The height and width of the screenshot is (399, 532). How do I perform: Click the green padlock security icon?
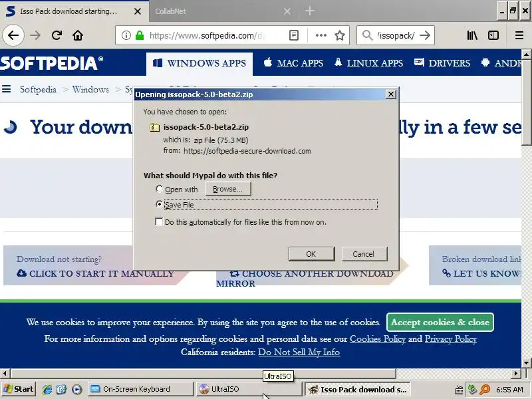tap(140, 35)
